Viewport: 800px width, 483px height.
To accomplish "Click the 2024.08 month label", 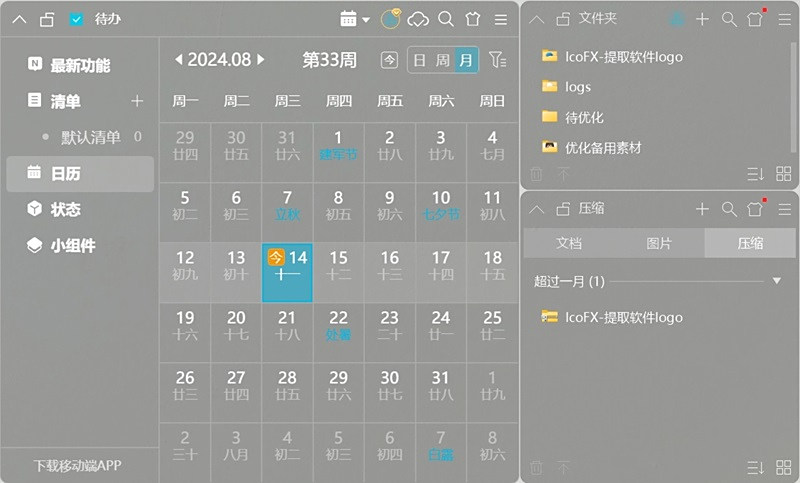I will 219,60.
